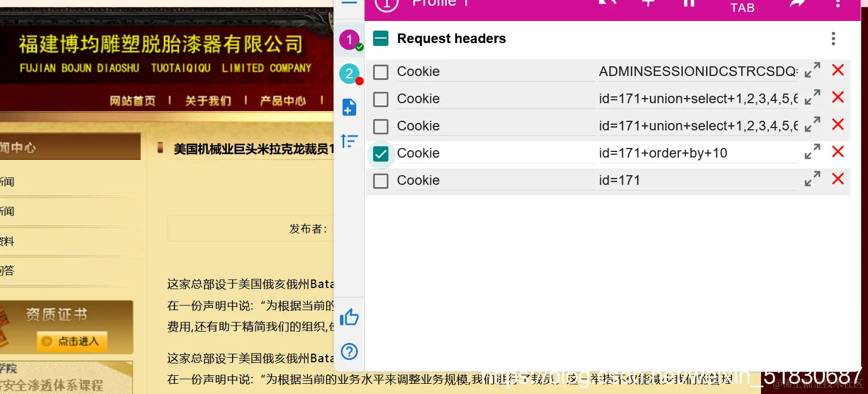
Task: Click the add new profile file icon
Action: tap(349, 107)
